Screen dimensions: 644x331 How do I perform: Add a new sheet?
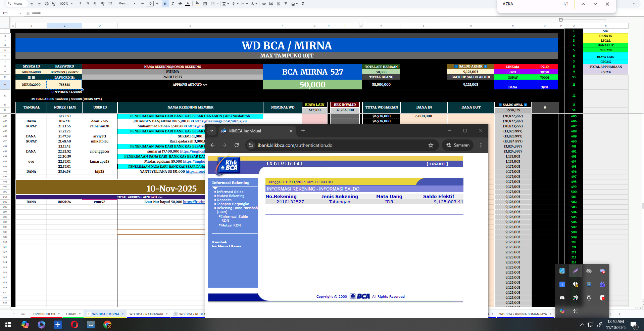[14, 314]
